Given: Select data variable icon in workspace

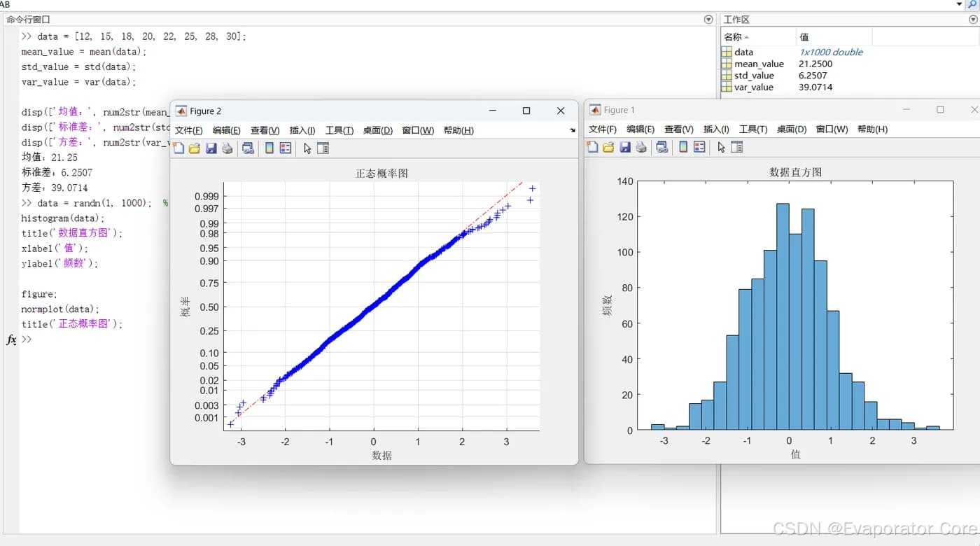Looking at the screenshot, I should [727, 52].
